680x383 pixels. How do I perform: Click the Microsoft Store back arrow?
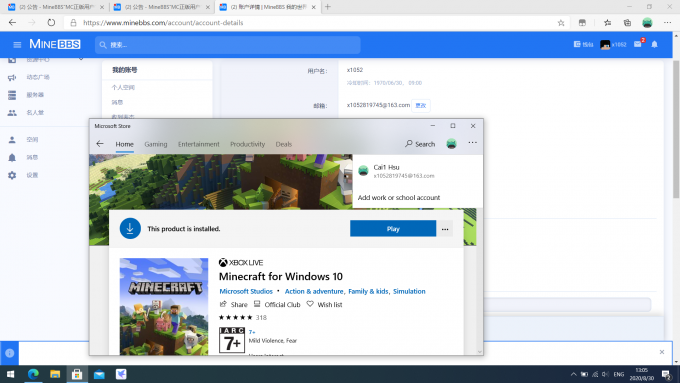[100, 144]
